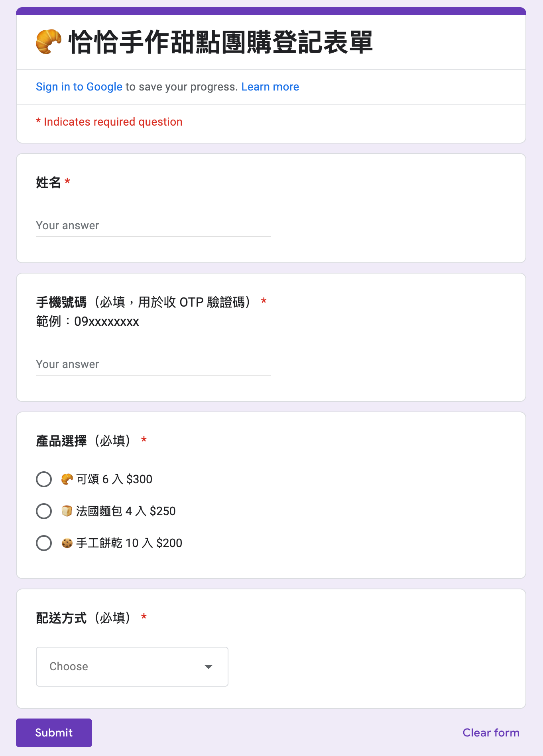Click the Choose placeholder text in 配送方式
The width and height of the screenshot is (543, 756).
pyautogui.click(x=69, y=666)
